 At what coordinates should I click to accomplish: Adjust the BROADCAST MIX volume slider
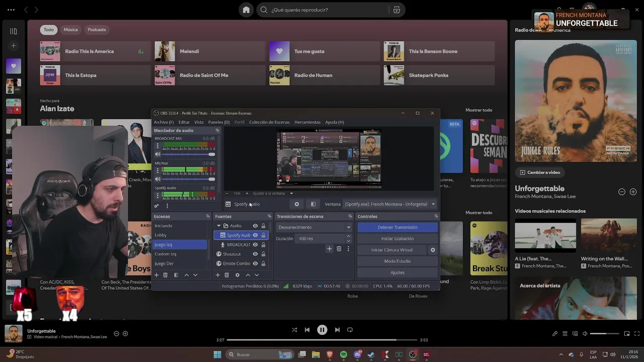(x=189, y=154)
